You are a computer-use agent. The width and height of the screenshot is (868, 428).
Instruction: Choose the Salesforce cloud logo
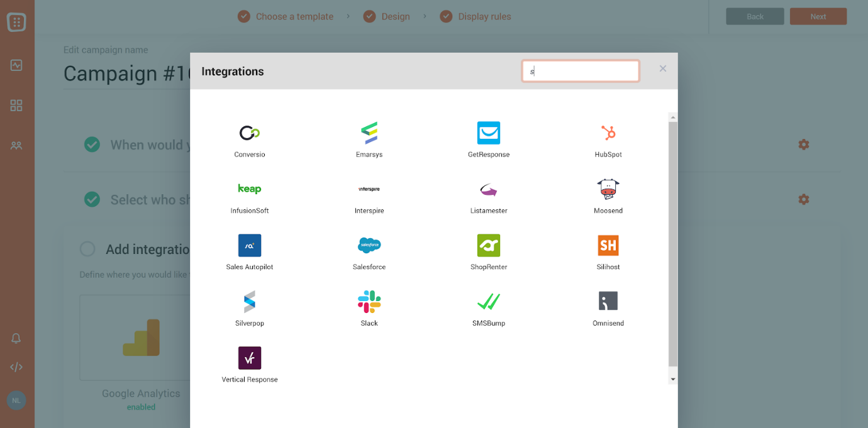pos(369,245)
